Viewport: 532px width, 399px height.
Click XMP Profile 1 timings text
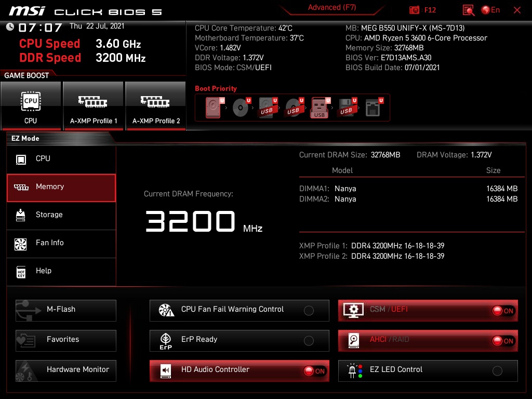397,246
